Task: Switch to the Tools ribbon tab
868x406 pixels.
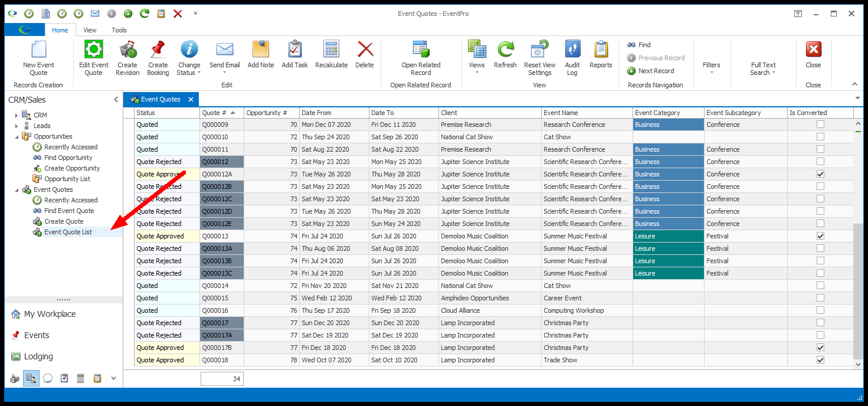Action: [119, 30]
